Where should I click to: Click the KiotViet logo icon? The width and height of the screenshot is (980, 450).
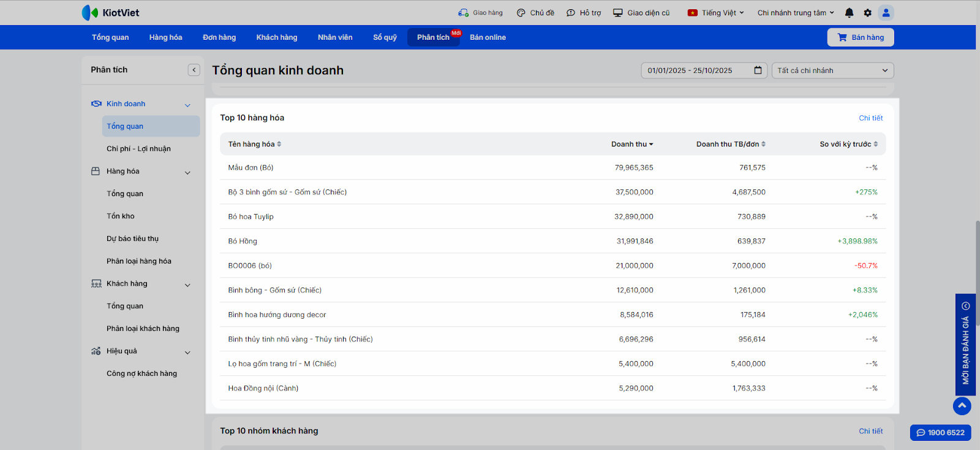(x=90, y=13)
